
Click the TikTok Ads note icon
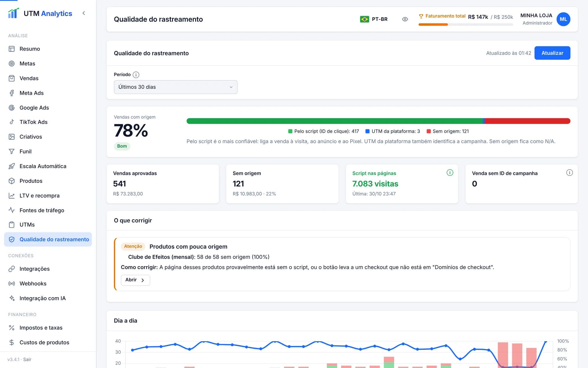pyautogui.click(x=12, y=122)
